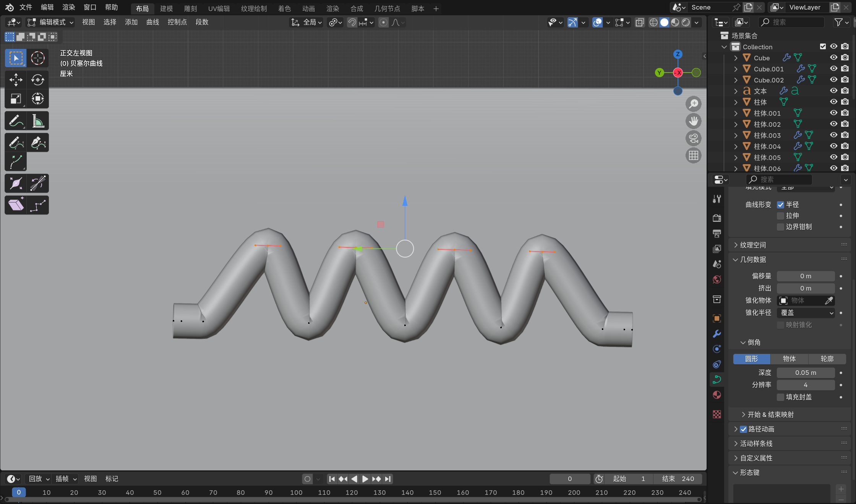Open the Edit Mode (编辑模式) dropdown
The width and height of the screenshot is (856, 504).
click(x=50, y=22)
